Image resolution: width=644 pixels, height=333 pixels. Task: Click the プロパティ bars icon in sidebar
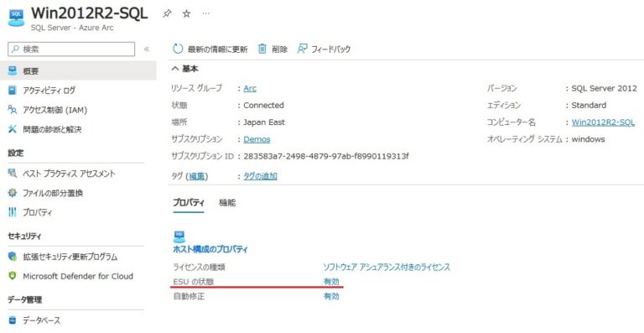13,212
